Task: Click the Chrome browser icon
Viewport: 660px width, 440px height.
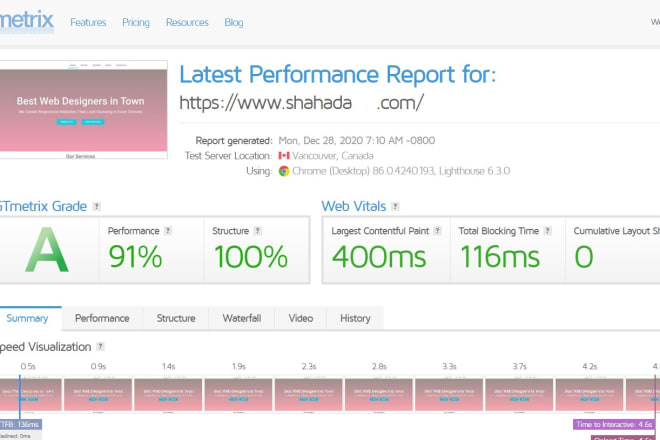Action: click(284, 171)
